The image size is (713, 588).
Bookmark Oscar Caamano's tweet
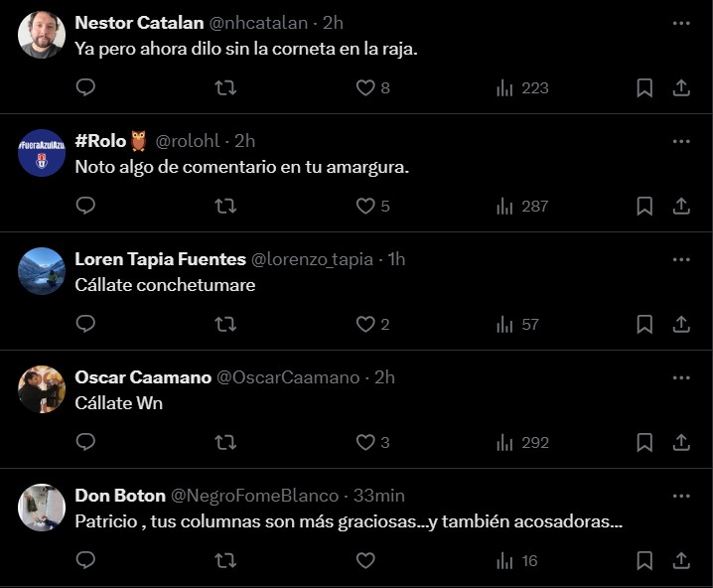tap(644, 442)
